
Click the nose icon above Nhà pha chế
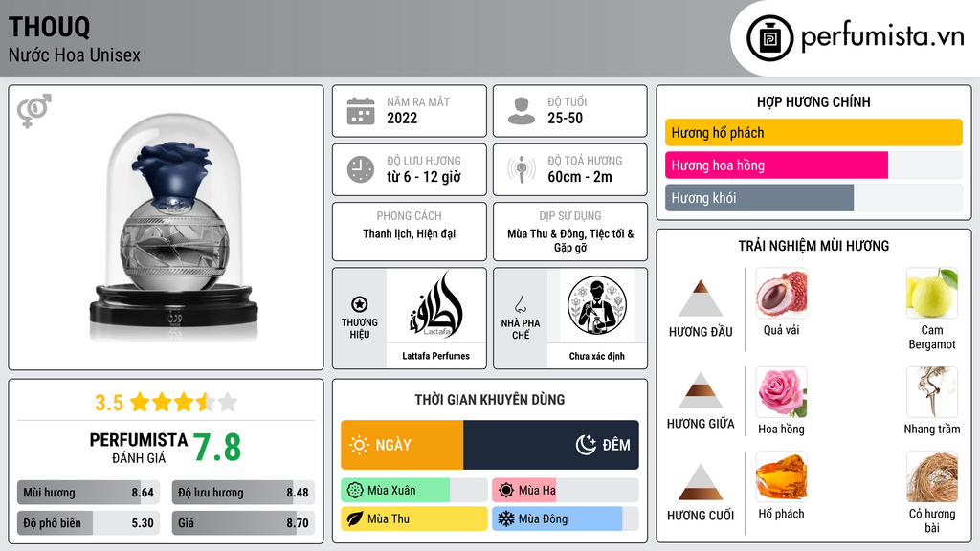[x=520, y=304]
